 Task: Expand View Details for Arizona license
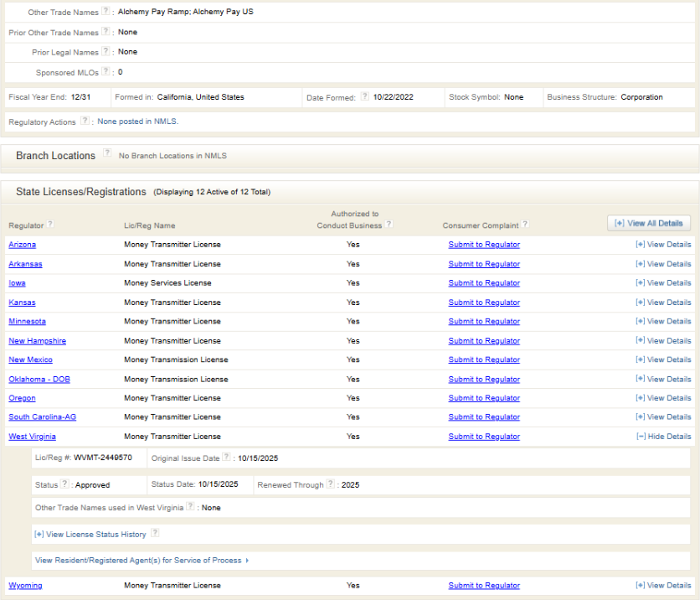tap(664, 245)
